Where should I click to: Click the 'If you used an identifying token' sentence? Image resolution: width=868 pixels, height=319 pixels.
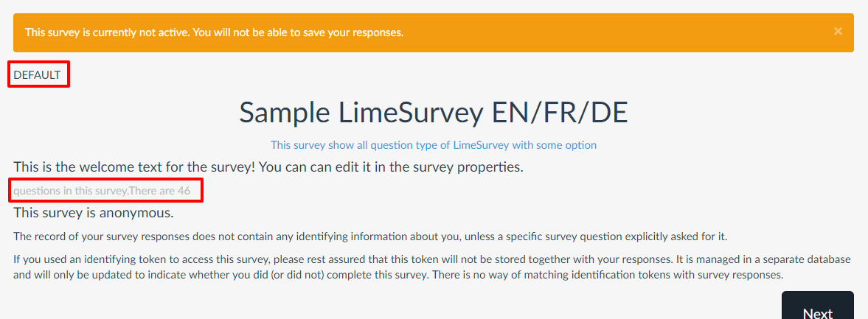tap(111, 259)
